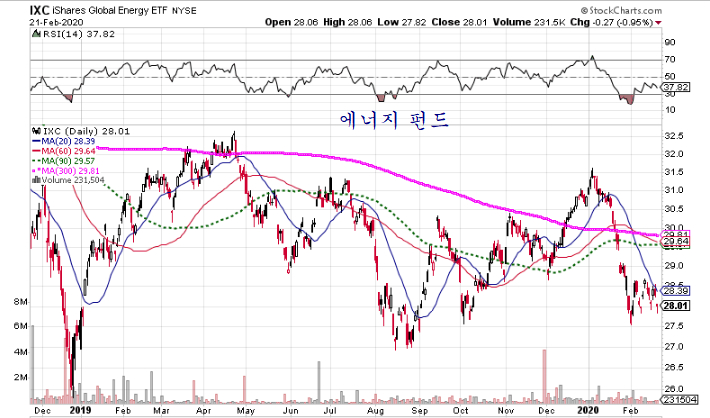The width and height of the screenshot is (710, 418).
Task: Click the Close 28.01 value
Action: (x=459, y=22)
